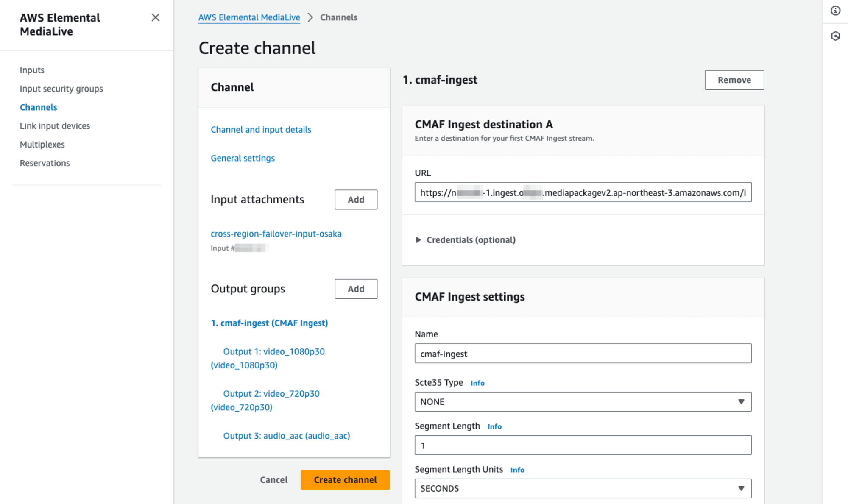Open Info for Segment Length Units
Image resolution: width=848 pixels, height=504 pixels.
coord(517,470)
